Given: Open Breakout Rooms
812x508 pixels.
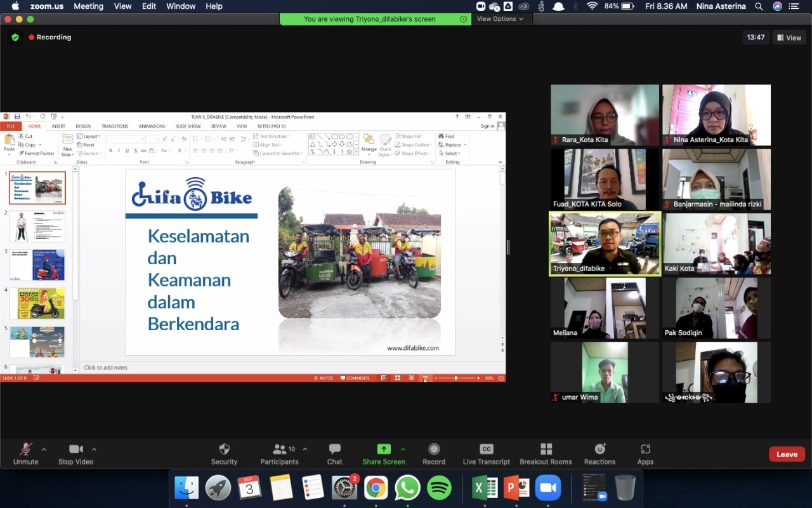Looking at the screenshot, I should pos(546,454).
